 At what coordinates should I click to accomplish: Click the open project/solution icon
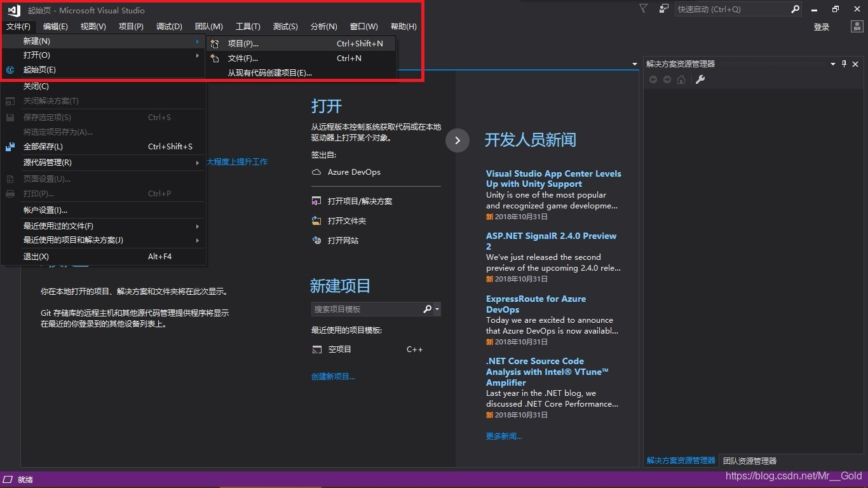click(316, 201)
